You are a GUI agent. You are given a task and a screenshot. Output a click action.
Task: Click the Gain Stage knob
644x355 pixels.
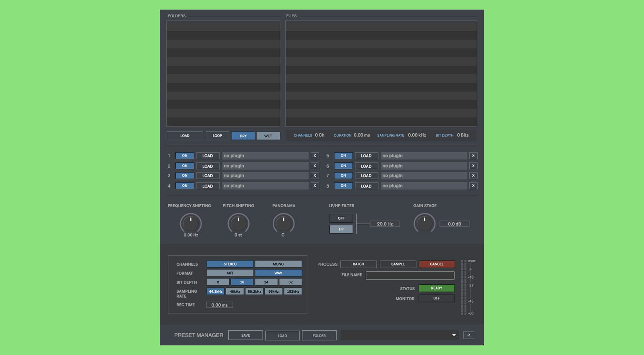424,223
